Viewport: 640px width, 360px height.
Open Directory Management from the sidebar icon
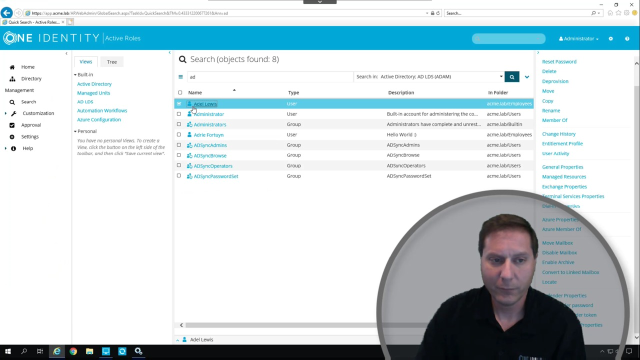coord(12,79)
